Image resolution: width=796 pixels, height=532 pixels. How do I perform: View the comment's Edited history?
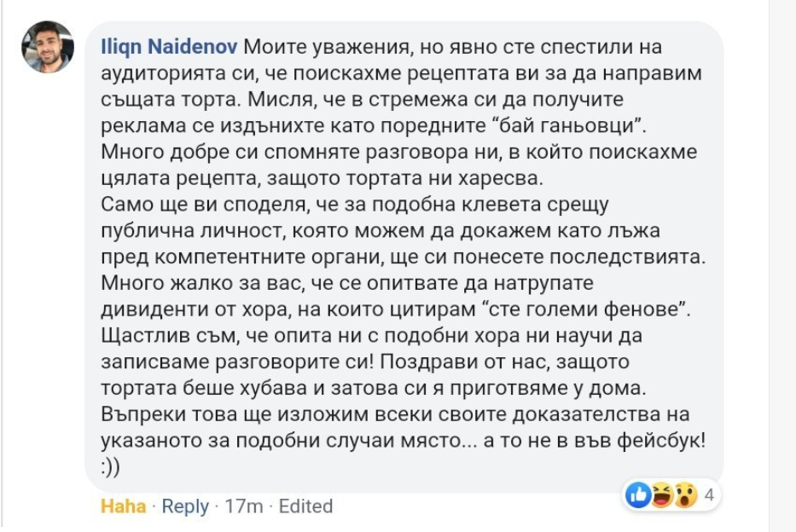pos(305,506)
